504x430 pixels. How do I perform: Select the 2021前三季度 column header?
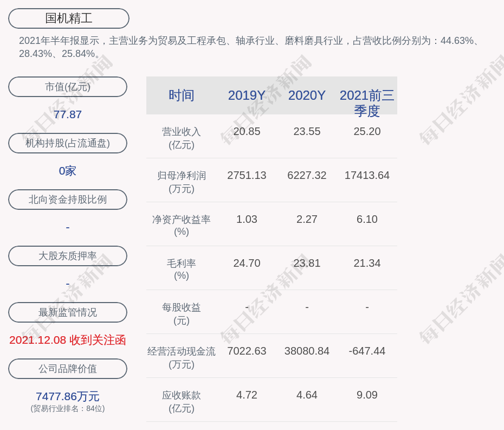pos(367,102)
